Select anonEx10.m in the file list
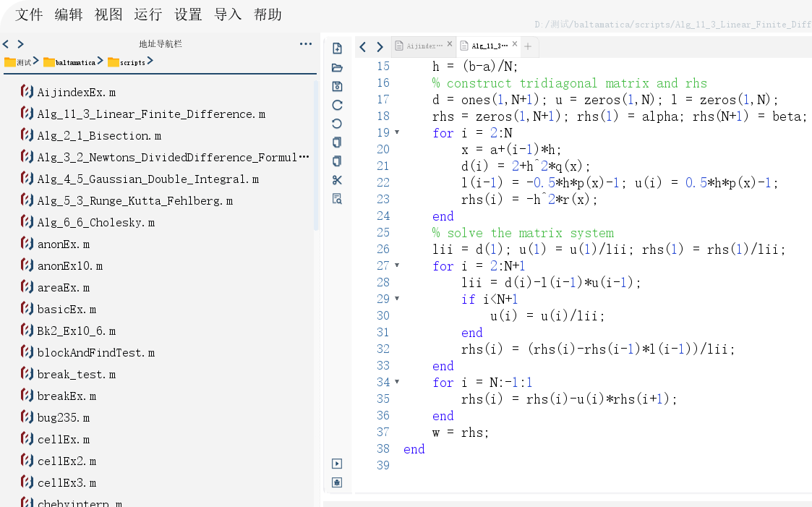Image resolution: width=812 pixels, height=507 pixels. click(61, 266)
